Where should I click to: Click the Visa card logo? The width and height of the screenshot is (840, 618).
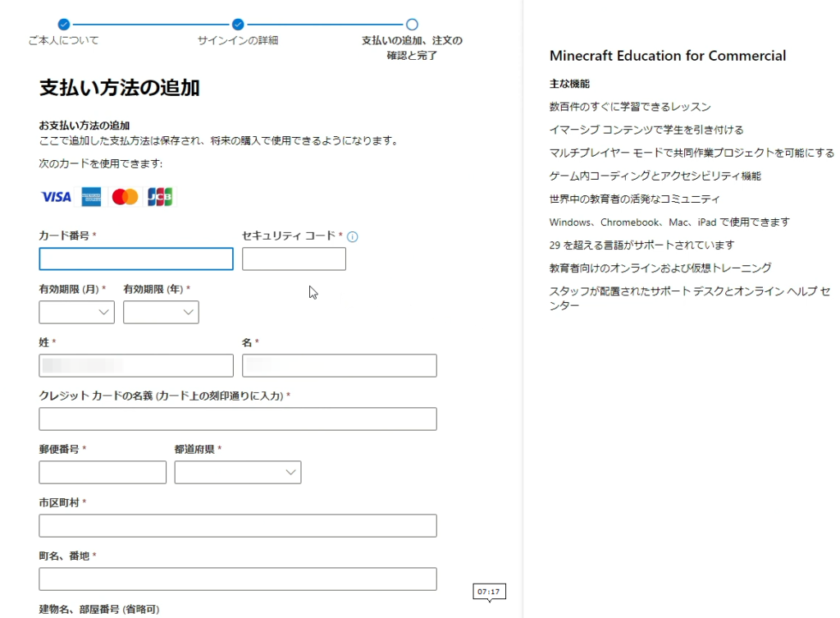pyautogui.click(x=57, y=197)
